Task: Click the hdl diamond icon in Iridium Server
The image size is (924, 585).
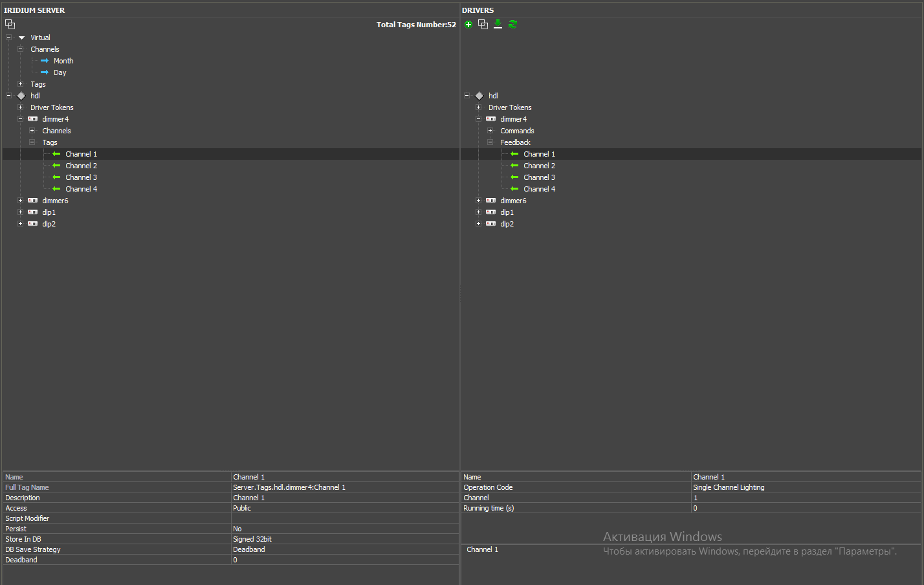Action: tap(21, 96)
